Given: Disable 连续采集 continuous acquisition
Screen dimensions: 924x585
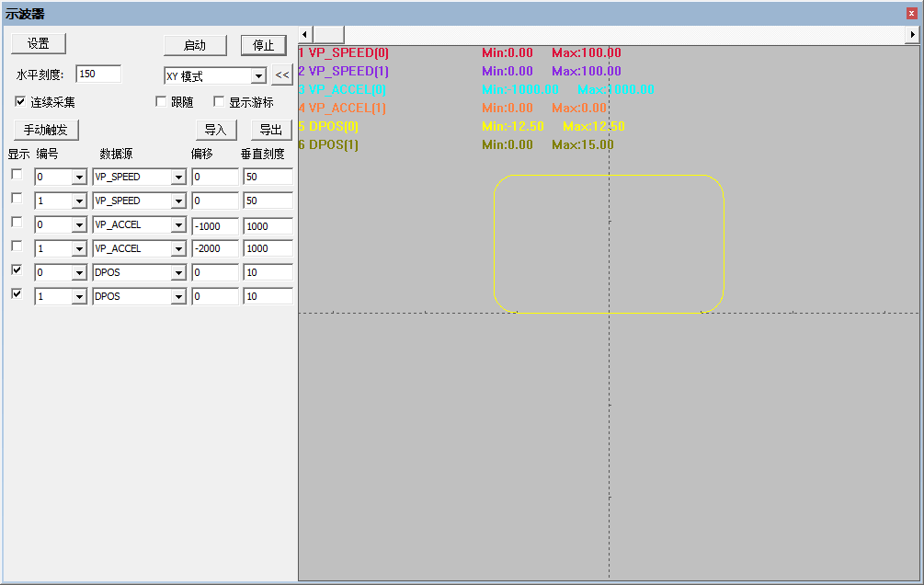Looking at the screenshot, I should coord(20,101).
